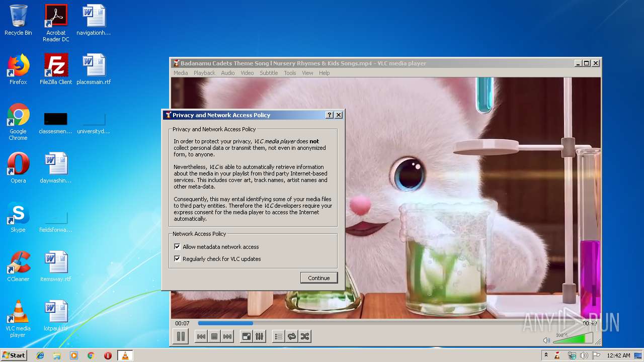644x362 pixels.
Task: Select FileZilla Client desktop icon
Action: [x=56, y=69]
